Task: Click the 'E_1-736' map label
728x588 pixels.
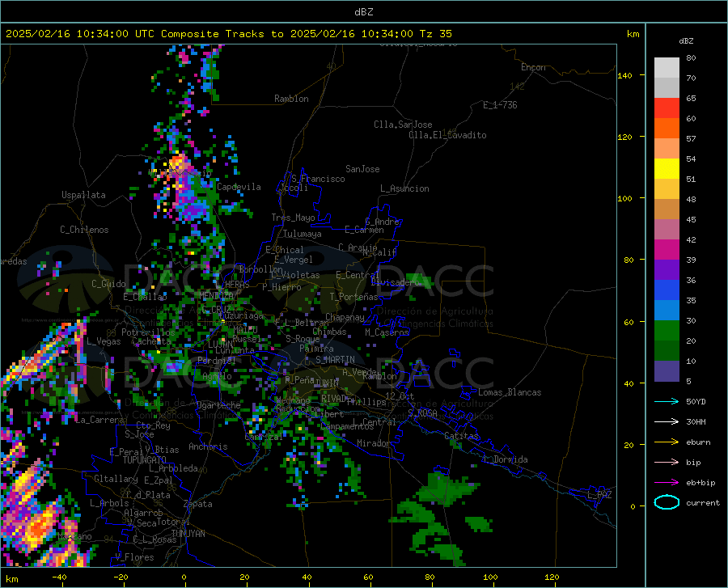Action: (500, 105)
